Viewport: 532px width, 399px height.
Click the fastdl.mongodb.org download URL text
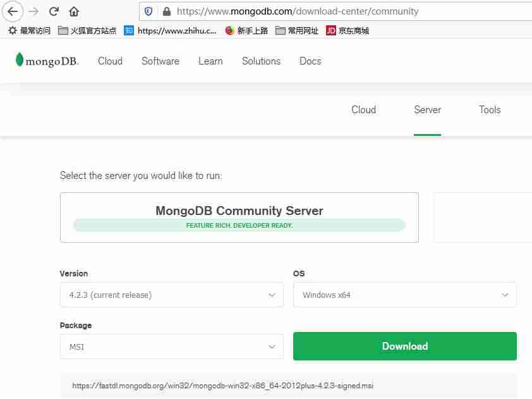click(x=222, y=386)
